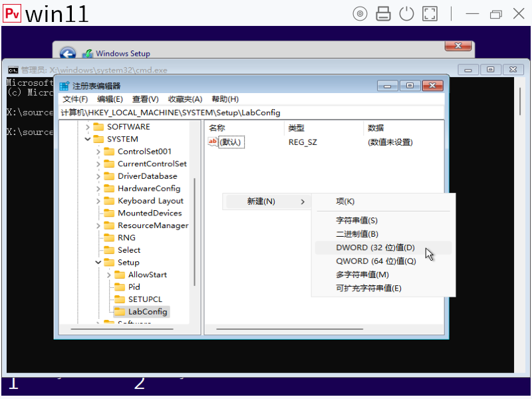The image size is (532, 399).
Task: Select 二进制值(B) in the submenu
Action: pos(384,234)
